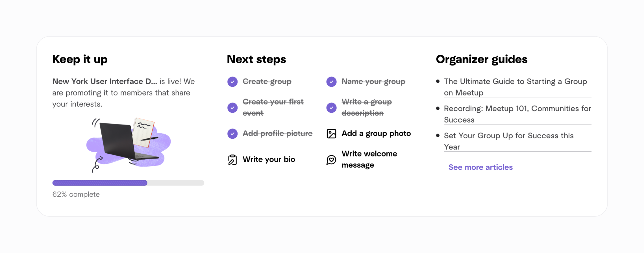Click the crossed-out Create group text
The height and width of the screenshot is (253, 644).
267,82
